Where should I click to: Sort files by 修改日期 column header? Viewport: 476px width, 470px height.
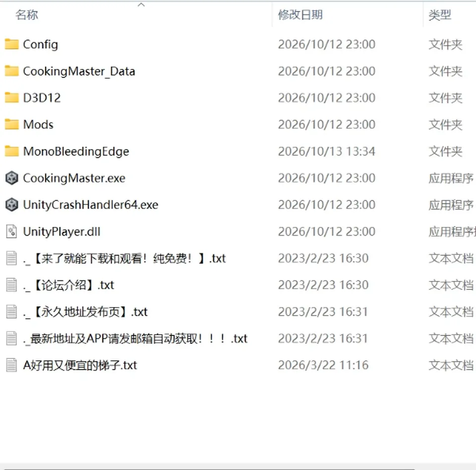tap(300, 14)
